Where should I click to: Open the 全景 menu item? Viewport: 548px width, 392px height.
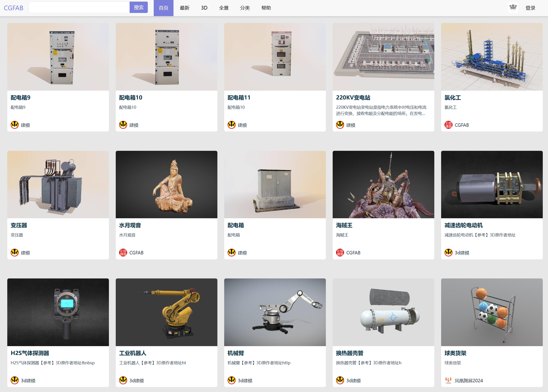224,8
